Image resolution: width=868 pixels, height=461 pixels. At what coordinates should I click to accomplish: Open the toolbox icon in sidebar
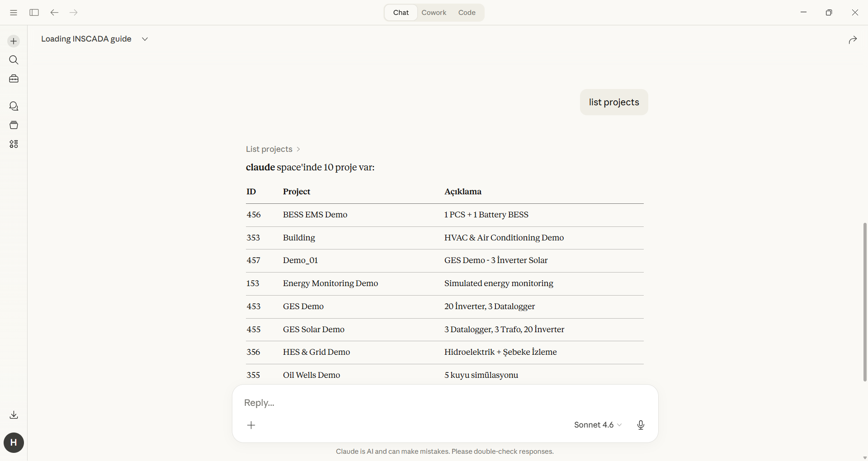14,79
